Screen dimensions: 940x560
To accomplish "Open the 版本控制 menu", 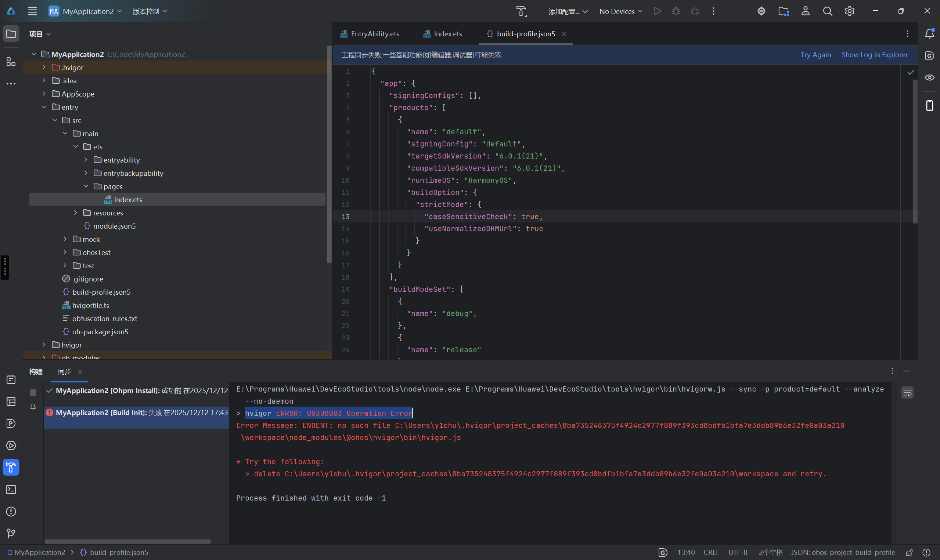I will (x=150, y=11).
